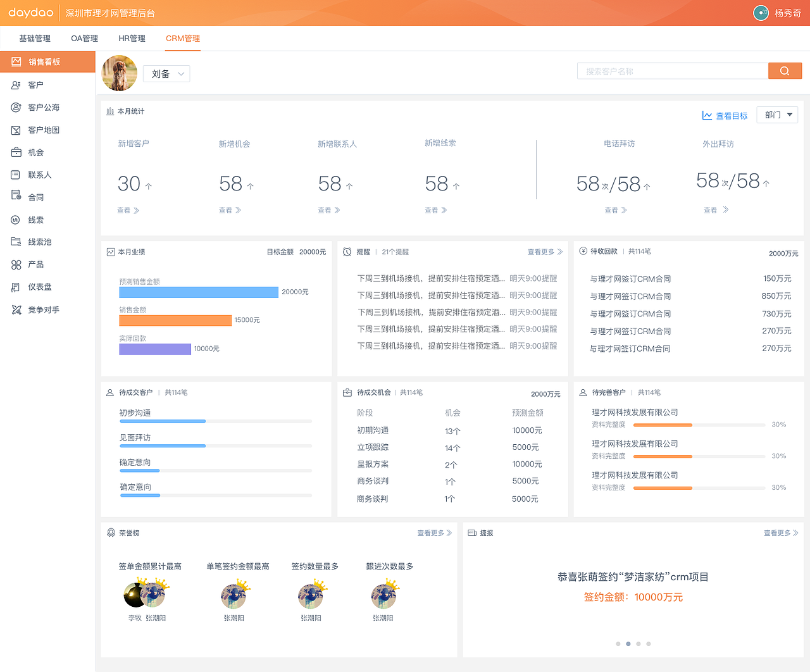The image size is (810, 672).
Task: Click the 单笔签约金额最高 winner avatar
Action: [234, 596]
